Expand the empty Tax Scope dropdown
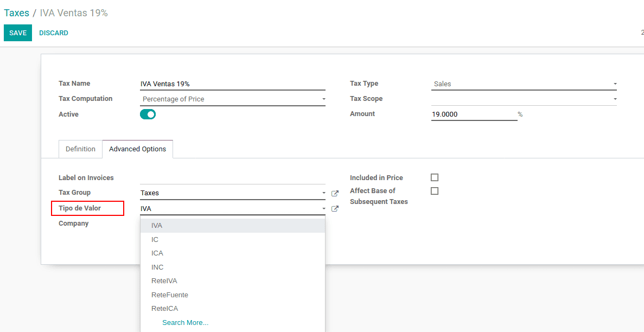Screen dimensions: 644x332 (524, 99)
